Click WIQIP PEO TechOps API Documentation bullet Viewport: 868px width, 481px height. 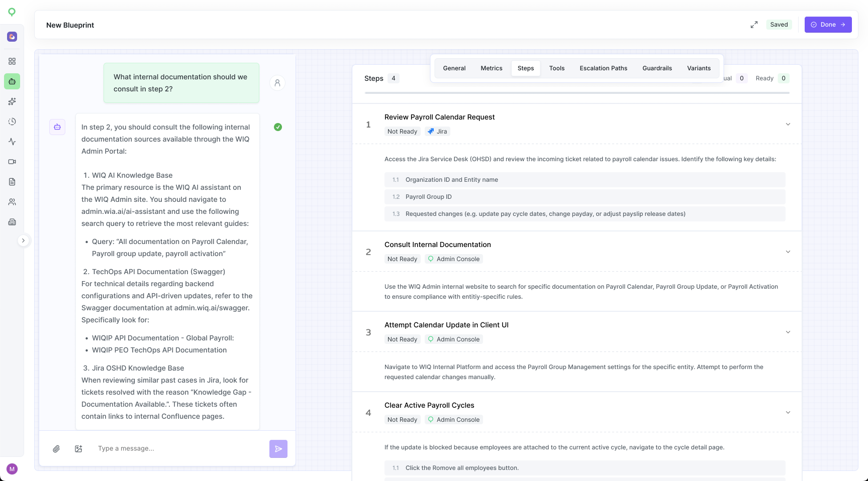coord(159,350)
